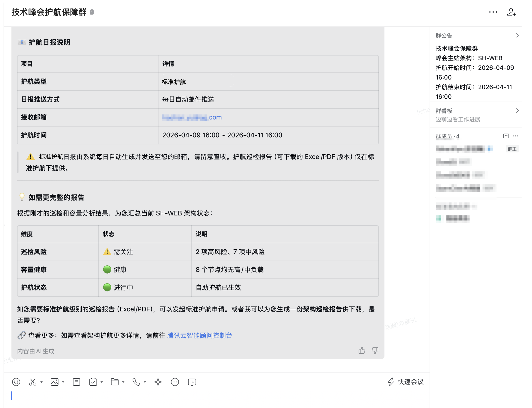Image resolution: width=532 pixels, height=408 pixels.
Task: Open the more options menu at top right
Action: [493, 12]
